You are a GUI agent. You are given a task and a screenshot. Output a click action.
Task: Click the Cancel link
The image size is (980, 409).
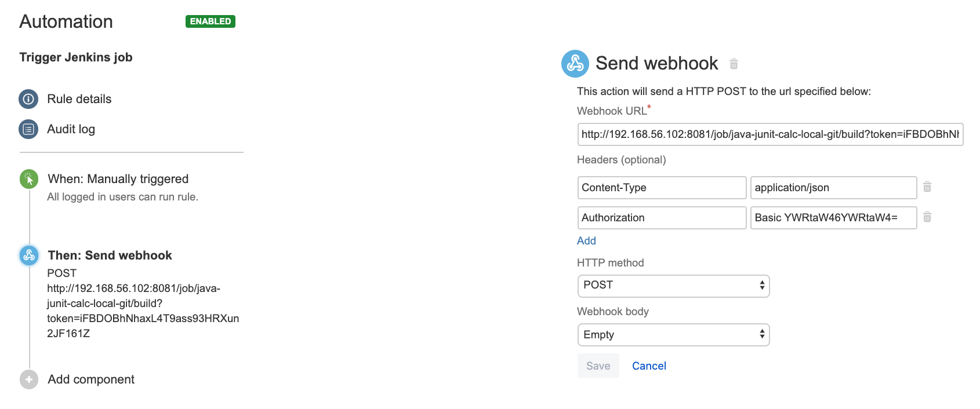pos(649,366)
